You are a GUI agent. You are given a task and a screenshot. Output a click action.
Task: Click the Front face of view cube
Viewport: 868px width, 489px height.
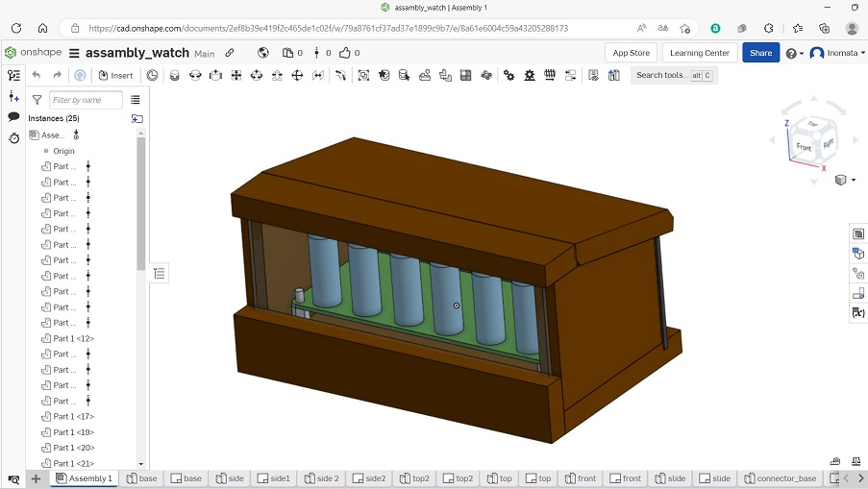pos(803,148)
